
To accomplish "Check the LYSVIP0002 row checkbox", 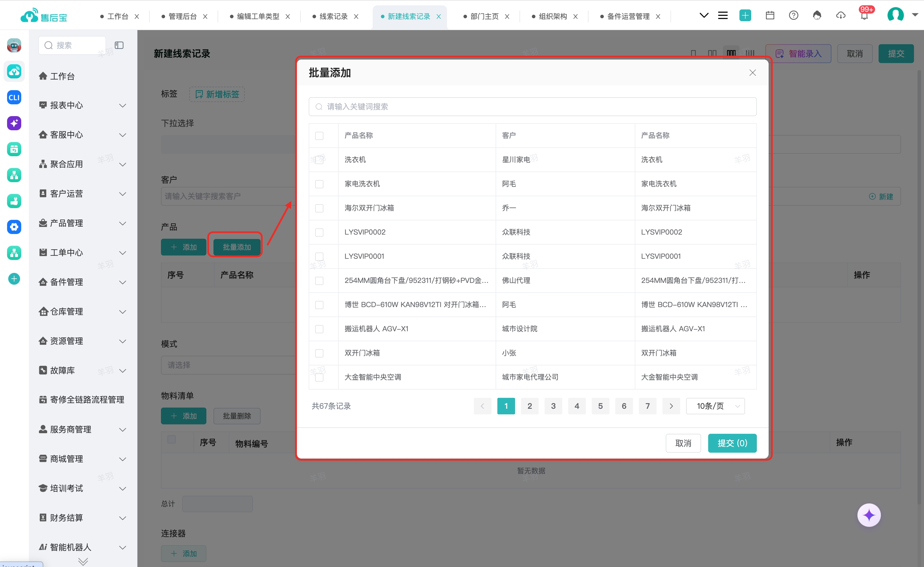I will 319,233.
